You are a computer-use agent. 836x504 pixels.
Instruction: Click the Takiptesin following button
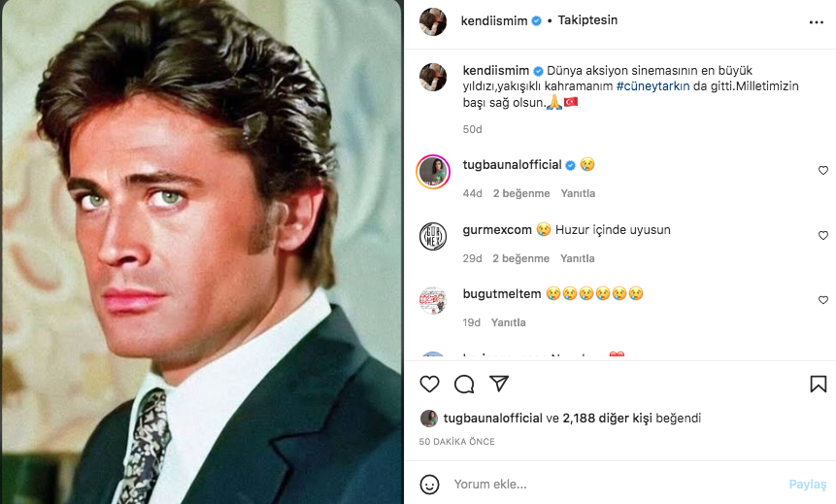[x=587, y=20]
